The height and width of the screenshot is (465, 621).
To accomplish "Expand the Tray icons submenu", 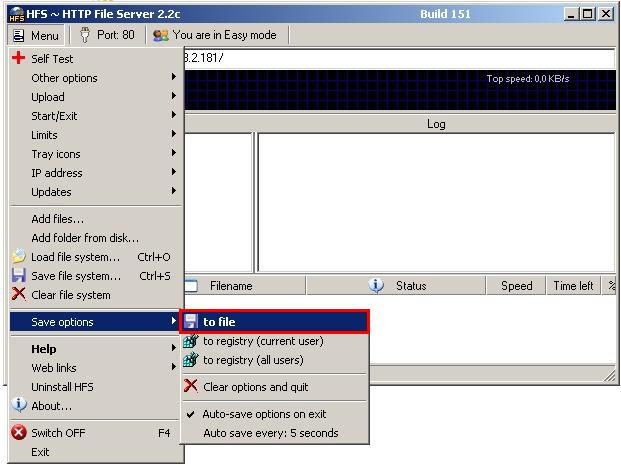I will [x=96, y=154].
